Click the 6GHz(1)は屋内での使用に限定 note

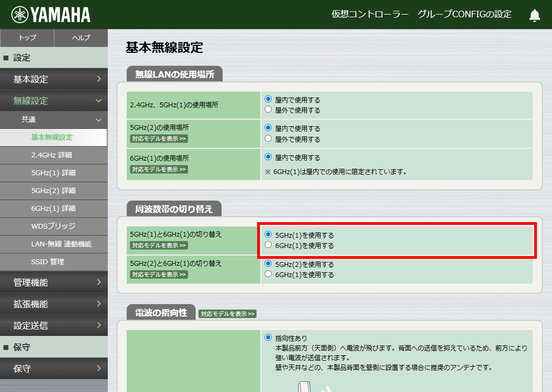click(336, 172)
